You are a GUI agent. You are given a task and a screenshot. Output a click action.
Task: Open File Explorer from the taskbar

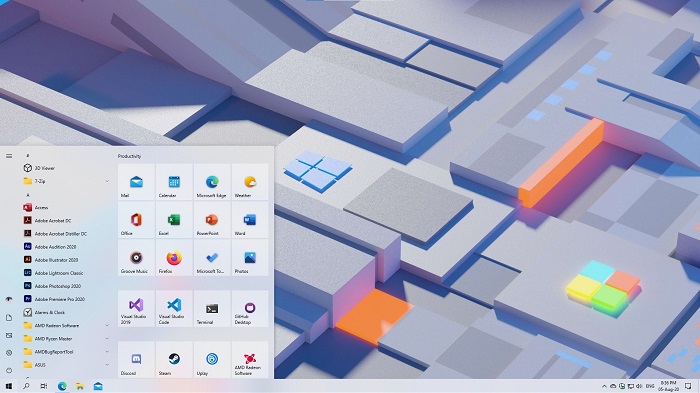pos(80,386)
